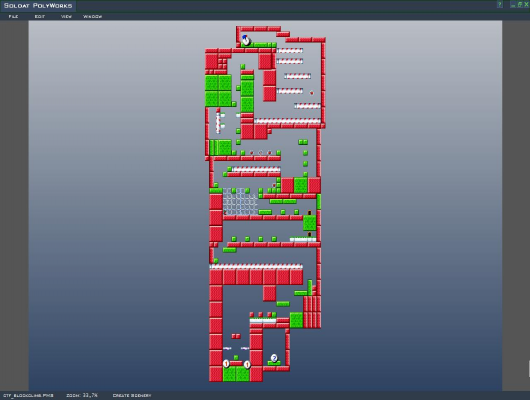Open the View menu
The width and height of the screenshot is (530, 400).
pyautogui.click(x=66, y=17)
